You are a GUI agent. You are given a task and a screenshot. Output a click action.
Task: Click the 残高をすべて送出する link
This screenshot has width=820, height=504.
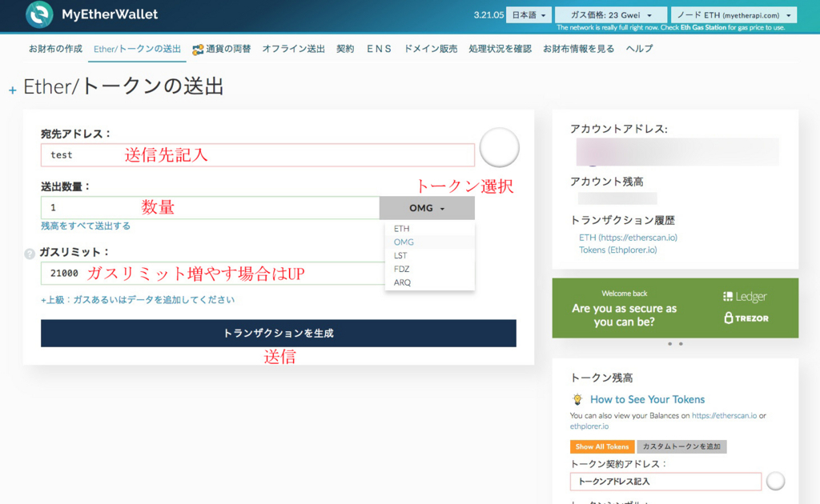tap(86, 226)
